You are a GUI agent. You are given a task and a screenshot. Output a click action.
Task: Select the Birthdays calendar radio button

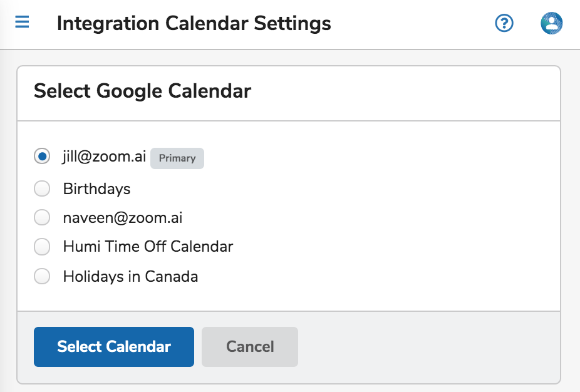(42, 188)
